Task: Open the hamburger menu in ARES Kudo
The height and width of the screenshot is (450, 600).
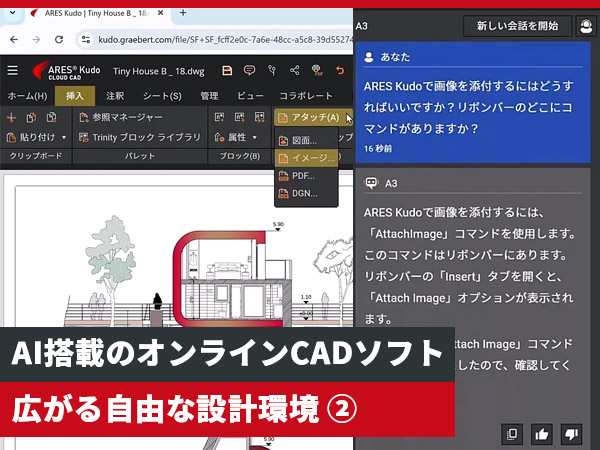Action: click(x=12, y=71)
